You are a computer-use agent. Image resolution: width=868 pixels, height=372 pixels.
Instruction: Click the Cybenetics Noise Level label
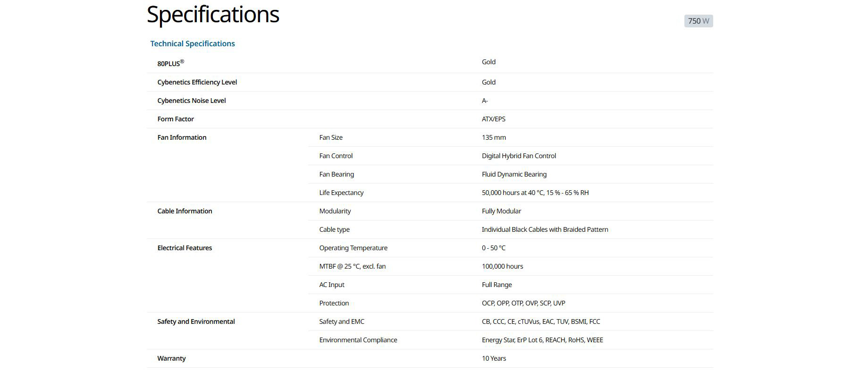click(191, 101)
